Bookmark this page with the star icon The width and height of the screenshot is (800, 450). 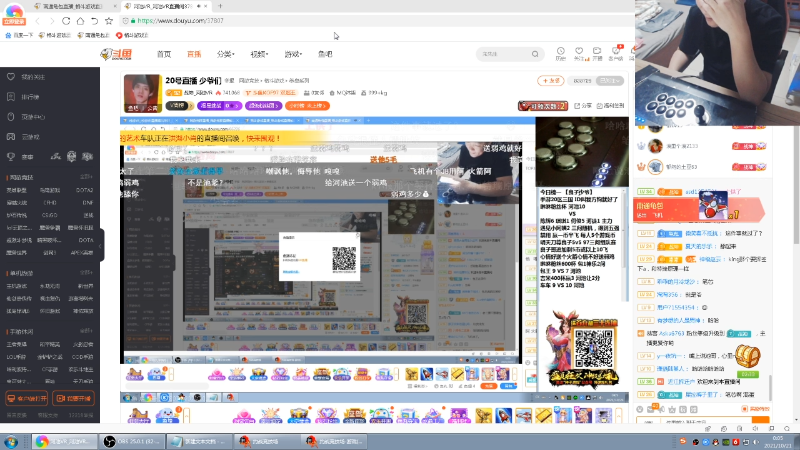click(x=109, y=21)
